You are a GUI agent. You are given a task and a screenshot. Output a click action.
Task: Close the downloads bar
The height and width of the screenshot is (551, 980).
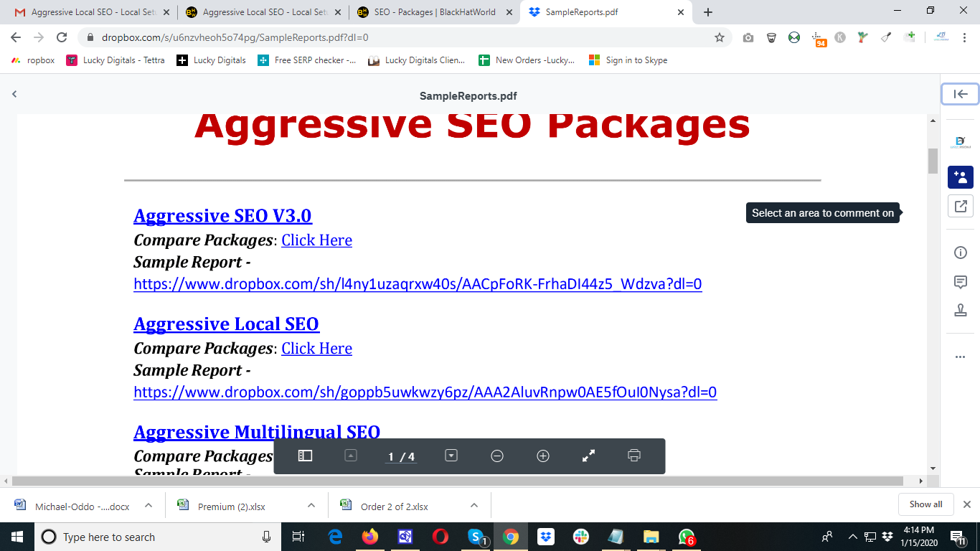click(x=967, y=504)
